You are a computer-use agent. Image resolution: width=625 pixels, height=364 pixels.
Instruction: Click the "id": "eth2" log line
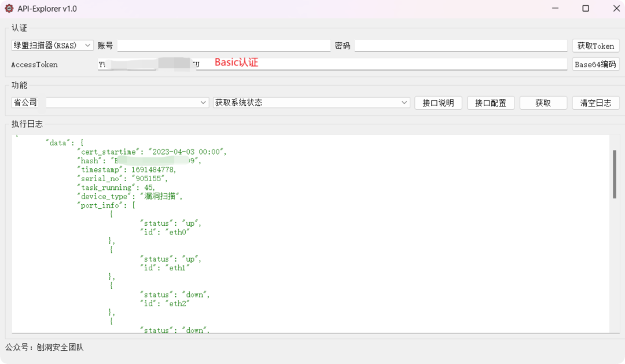click(x=165, y=303)
